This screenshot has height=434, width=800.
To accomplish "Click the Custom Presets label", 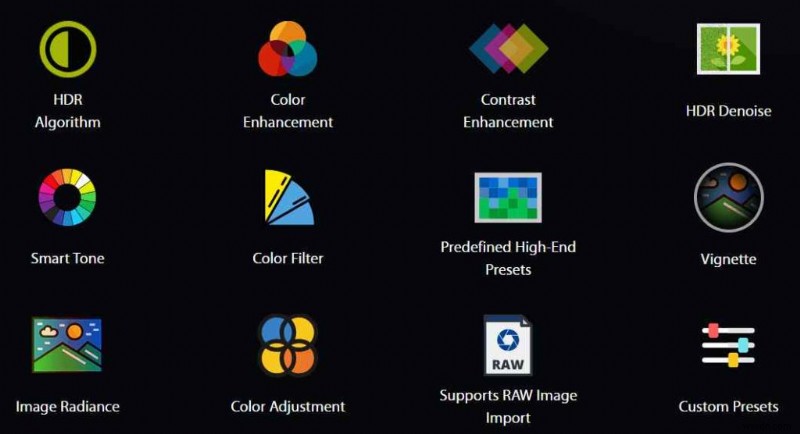I will [729, 406].
